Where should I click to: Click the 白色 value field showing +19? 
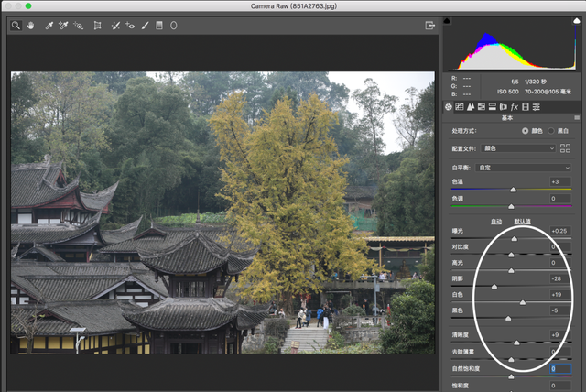pos(560,295)
